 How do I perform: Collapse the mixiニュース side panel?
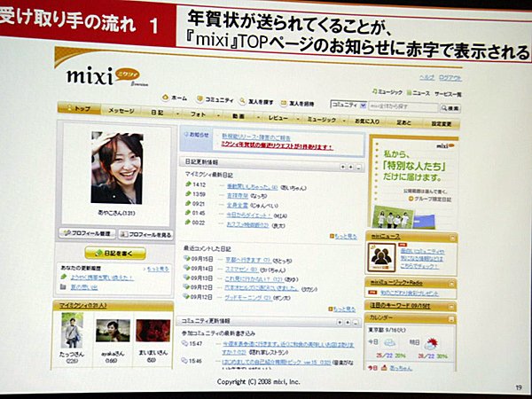(452, 239)
